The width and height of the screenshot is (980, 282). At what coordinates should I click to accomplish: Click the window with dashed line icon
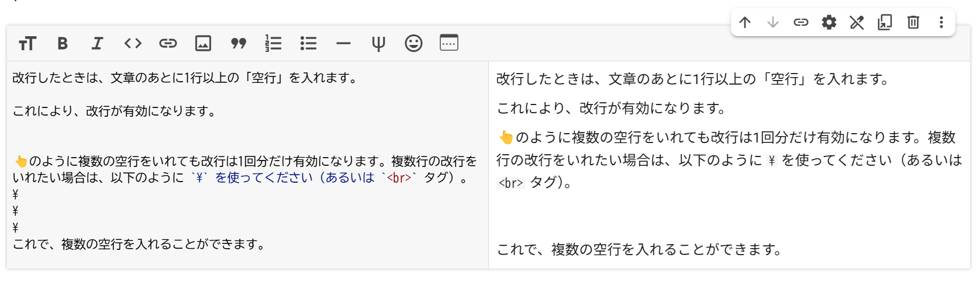click(448, 43)
